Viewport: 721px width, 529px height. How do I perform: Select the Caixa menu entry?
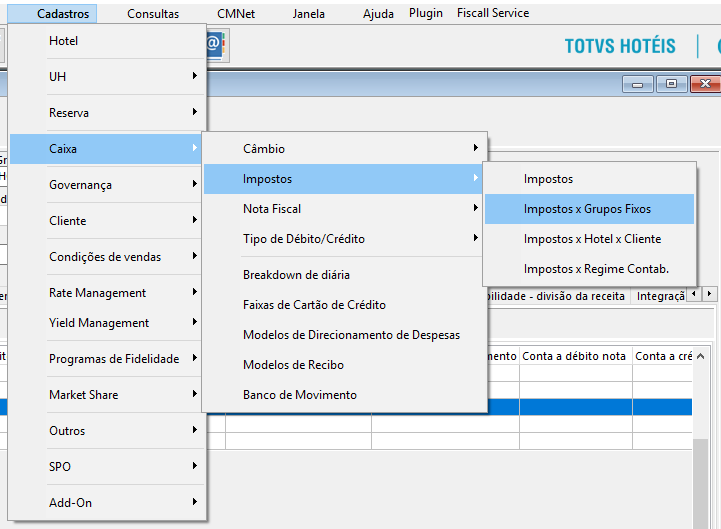click(x=107, y=149)
